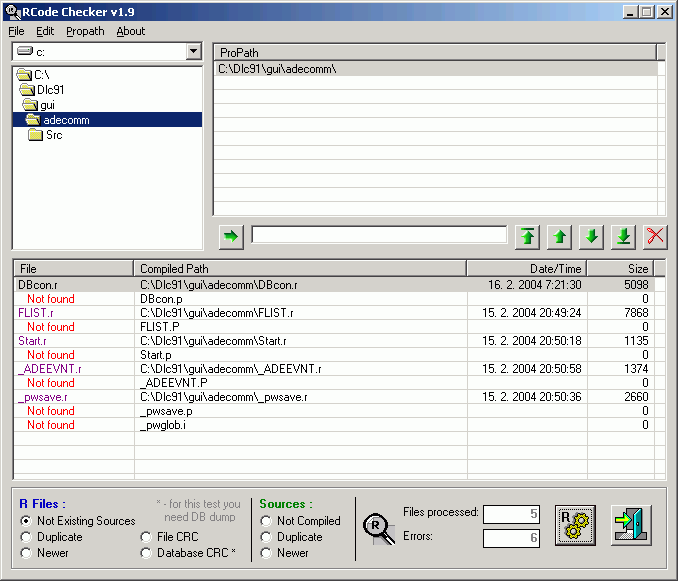Screen dimensions: 678x581
Task: Move ProPath entry up one
Action: point(559,236)
